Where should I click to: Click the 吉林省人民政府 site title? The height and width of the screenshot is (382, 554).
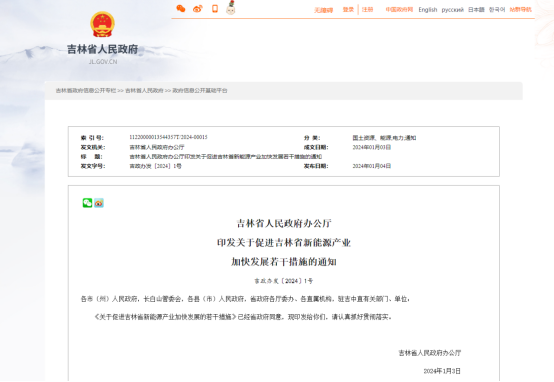click(x=103, y=49)
